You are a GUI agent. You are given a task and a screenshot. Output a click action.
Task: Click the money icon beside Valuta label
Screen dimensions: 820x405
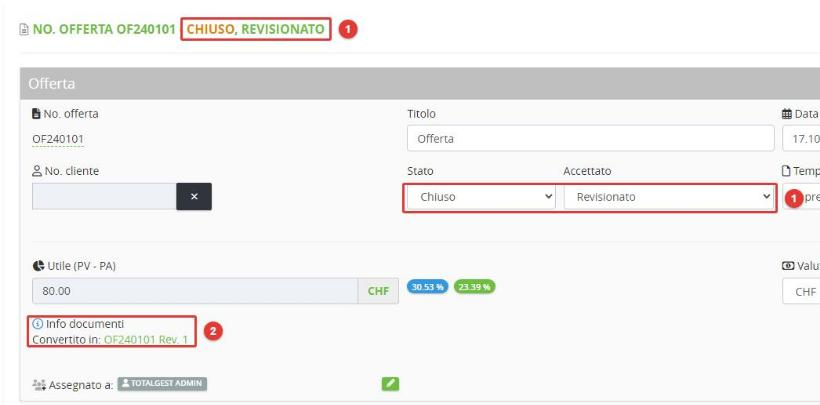click(788, 266)
